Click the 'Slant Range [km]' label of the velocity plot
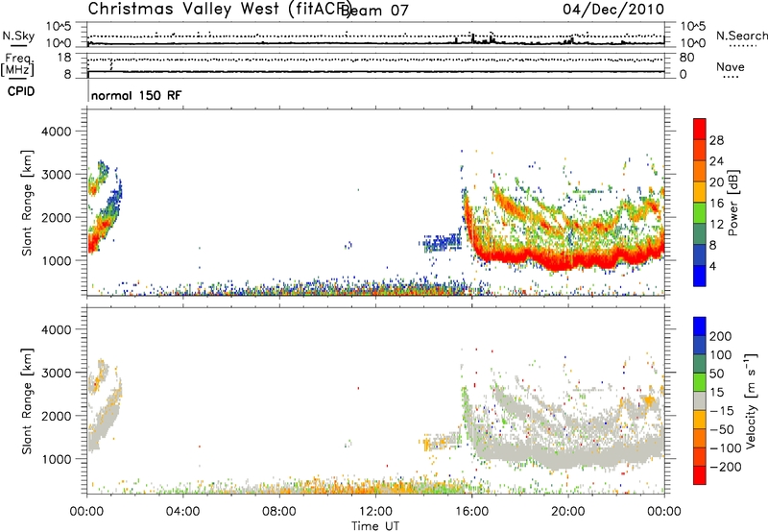This screenshot has height=532, width=768. [27, 401]
